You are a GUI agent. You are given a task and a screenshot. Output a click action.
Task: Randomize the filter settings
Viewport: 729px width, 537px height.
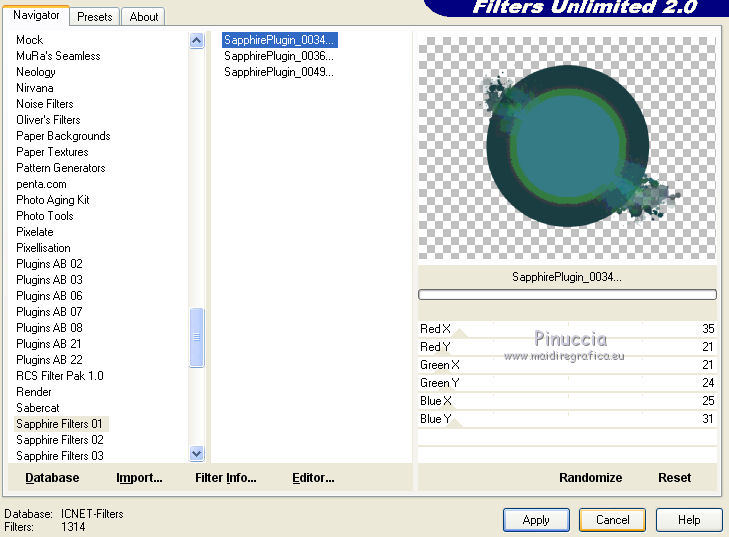590,478
